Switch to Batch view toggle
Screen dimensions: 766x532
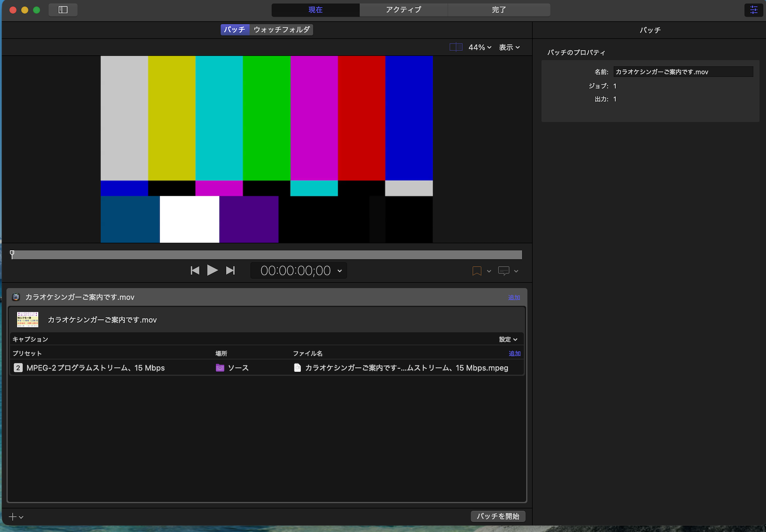235,29
